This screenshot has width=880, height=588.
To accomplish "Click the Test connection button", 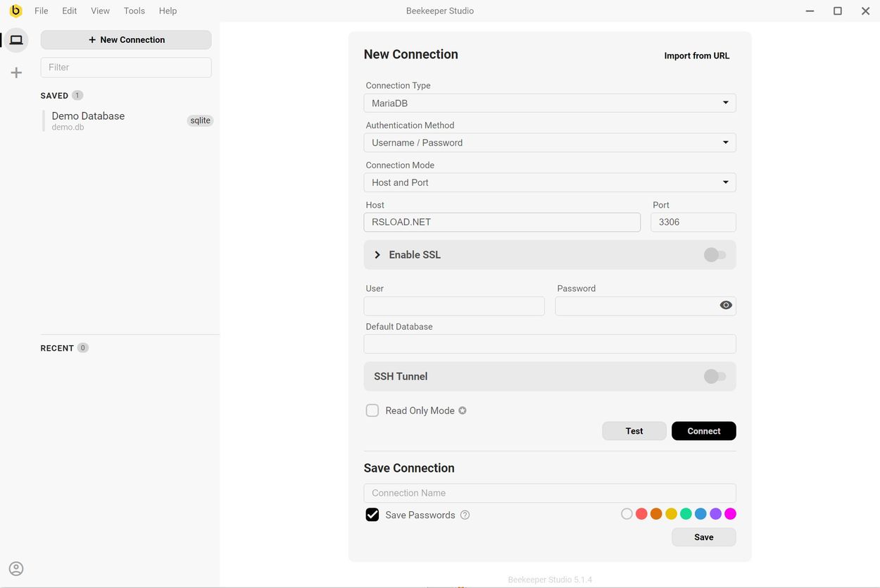I will pos(634,431).
